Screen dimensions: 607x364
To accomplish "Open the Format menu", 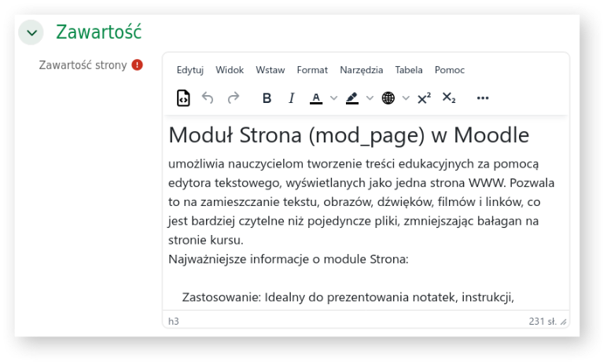I will 312,70.
